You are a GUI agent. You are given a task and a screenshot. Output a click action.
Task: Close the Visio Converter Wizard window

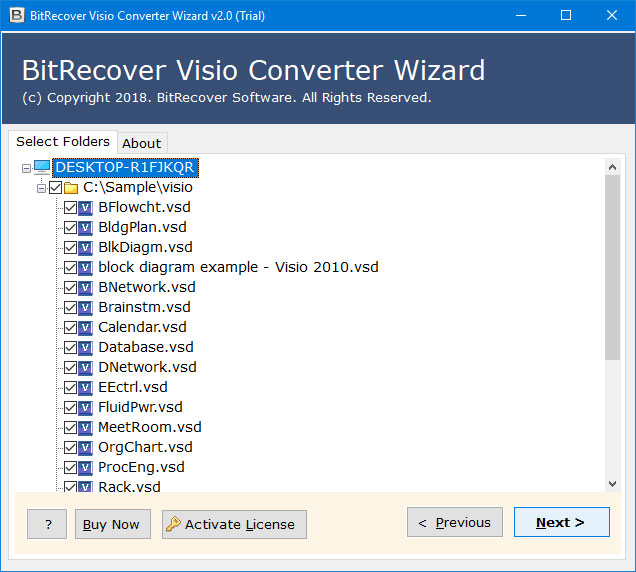(x=612, y=15)
